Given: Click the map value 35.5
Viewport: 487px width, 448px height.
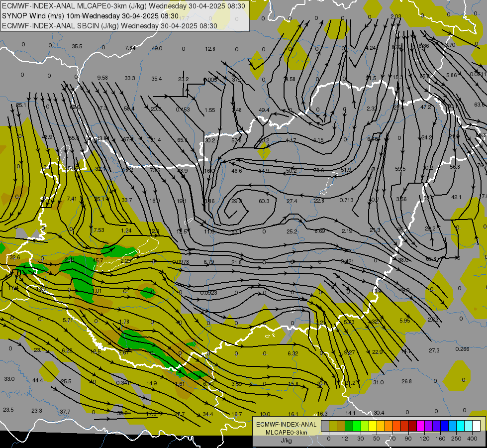Looking at the screenshot, I should [x=77, y=46].
